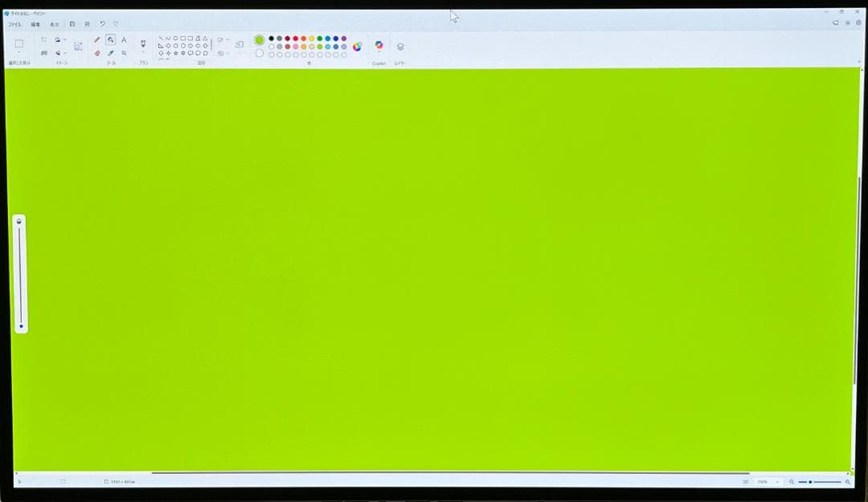Pick the red color swatch

[x=295, y=39]
